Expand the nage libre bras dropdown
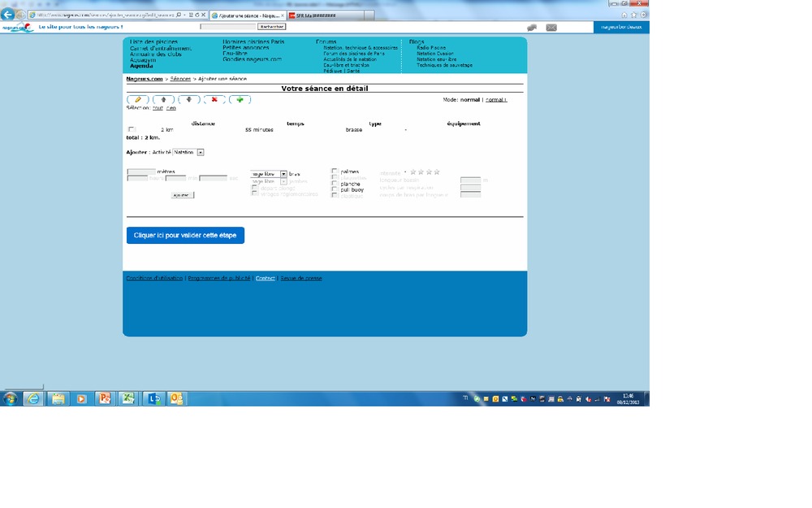The image size is (812, 508). (283, 174)
